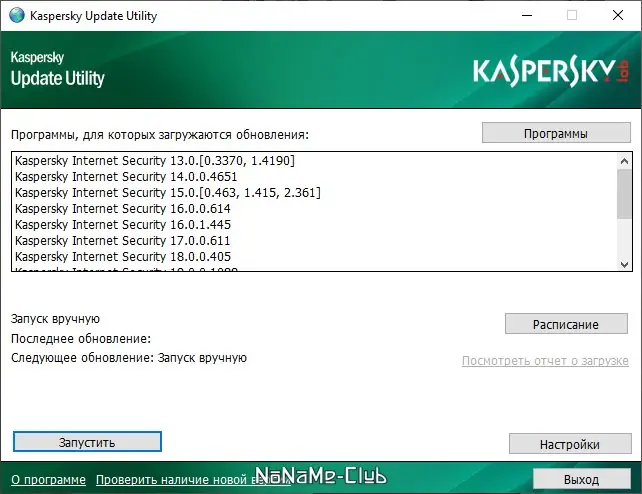
Task: Minimize the Kaspersky Update Utility window
Action: [527, 16]
